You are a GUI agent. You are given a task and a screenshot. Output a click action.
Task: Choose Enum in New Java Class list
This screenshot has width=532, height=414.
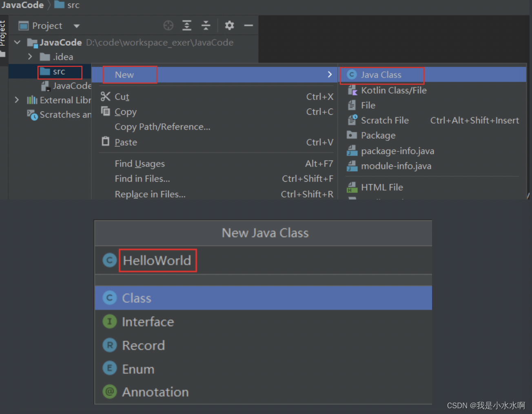pyautogui.click(x=263, y=369)
